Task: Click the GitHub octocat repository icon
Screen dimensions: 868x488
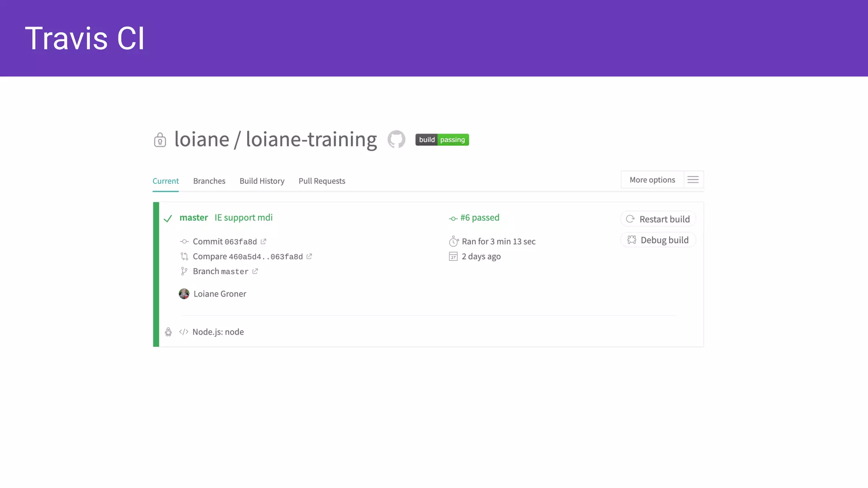Action: click(396, 139)
